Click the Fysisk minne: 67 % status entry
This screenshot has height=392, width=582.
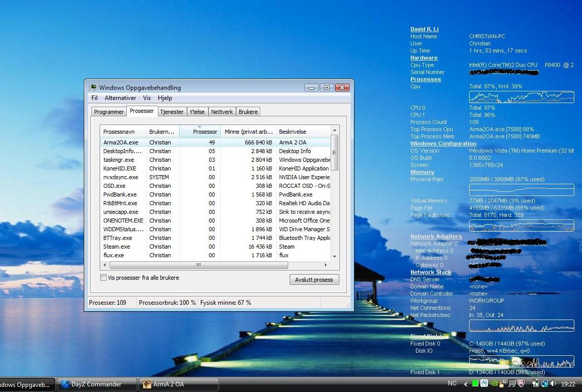coord(226,303)
